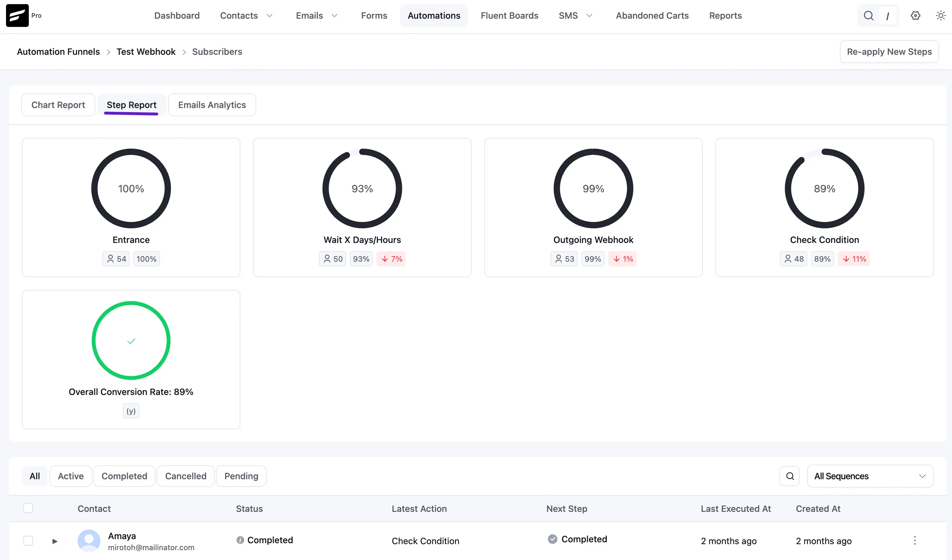Open Fluent Boards
Viewport: 952px width, 560px height.
(x=509, y=16)
